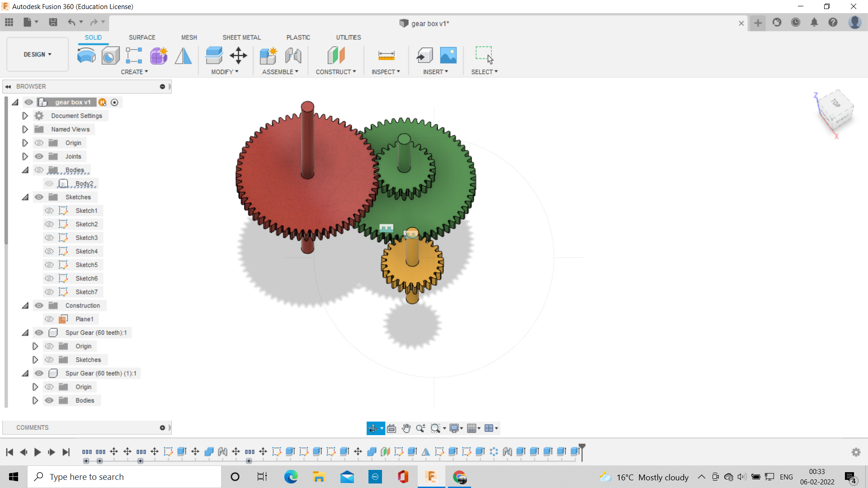The width and height of the screenshot is (868, 488).
Task: Select the Extrude tool
Action: pos(86,56)
